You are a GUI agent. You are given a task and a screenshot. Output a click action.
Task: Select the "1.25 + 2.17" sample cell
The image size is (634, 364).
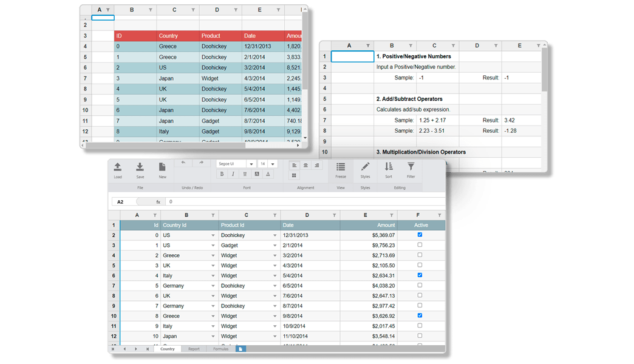click(x=437, y=120)
